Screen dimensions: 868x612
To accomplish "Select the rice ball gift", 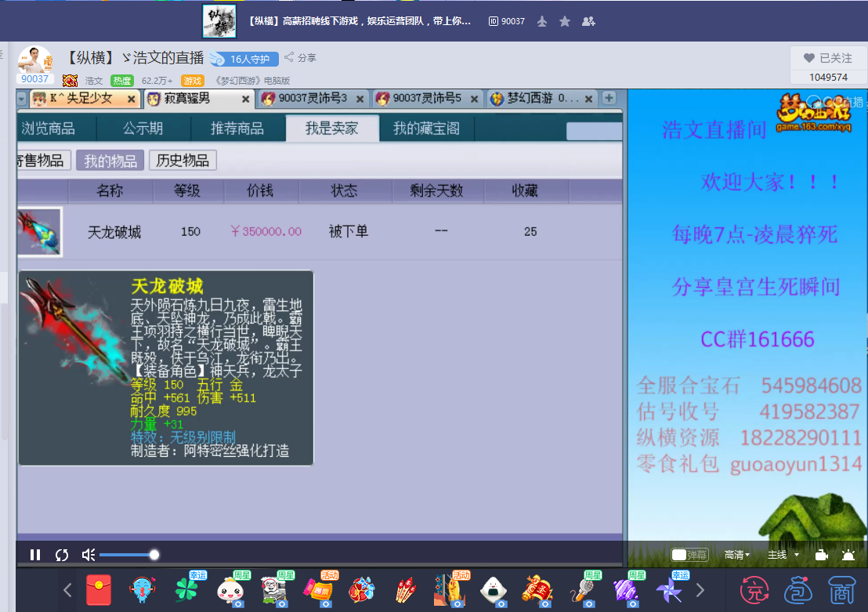I will click(x=494, y=591).
